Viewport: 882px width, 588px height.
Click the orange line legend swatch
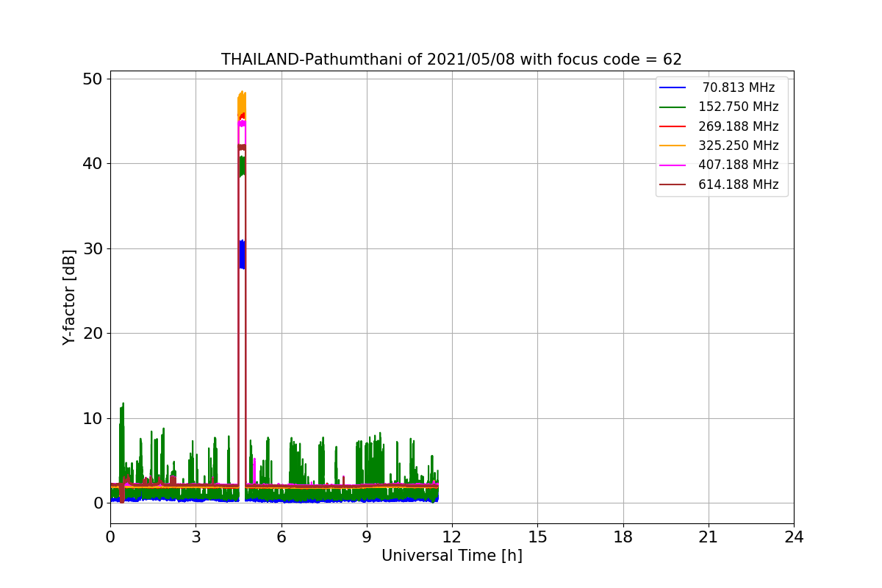pyautogui.click(x=673, y=146)
